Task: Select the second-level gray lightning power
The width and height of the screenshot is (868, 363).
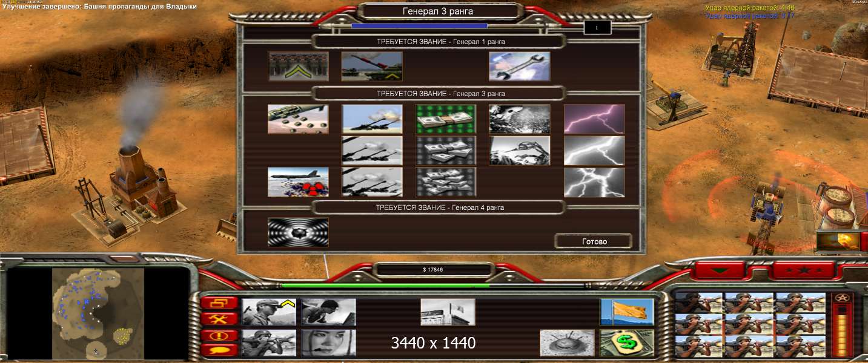Action: [594, 151]
